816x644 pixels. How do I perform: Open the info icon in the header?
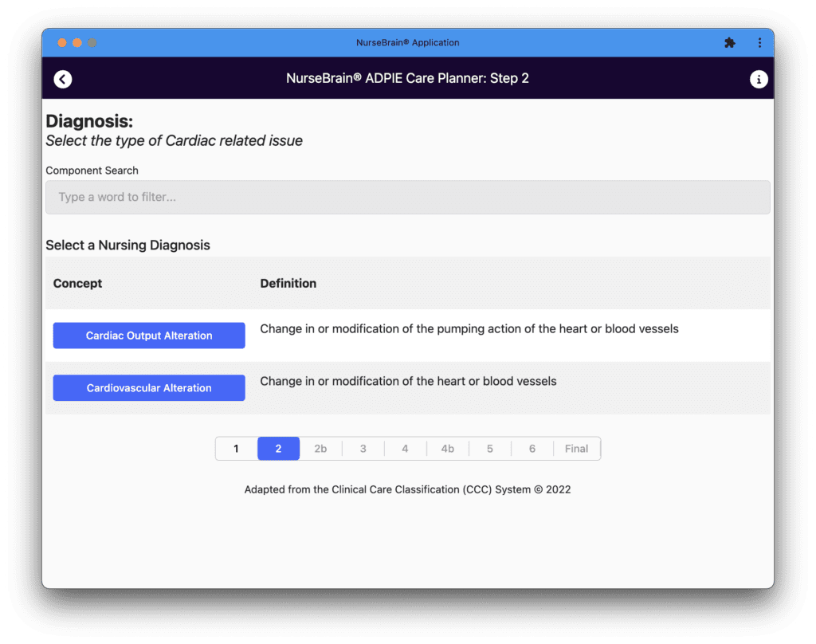(759, 79)
